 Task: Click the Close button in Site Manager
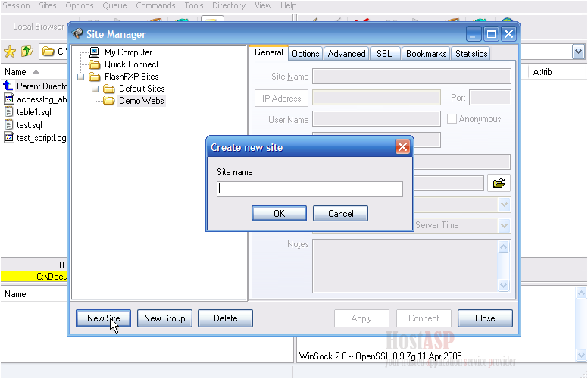pos(485,318)
